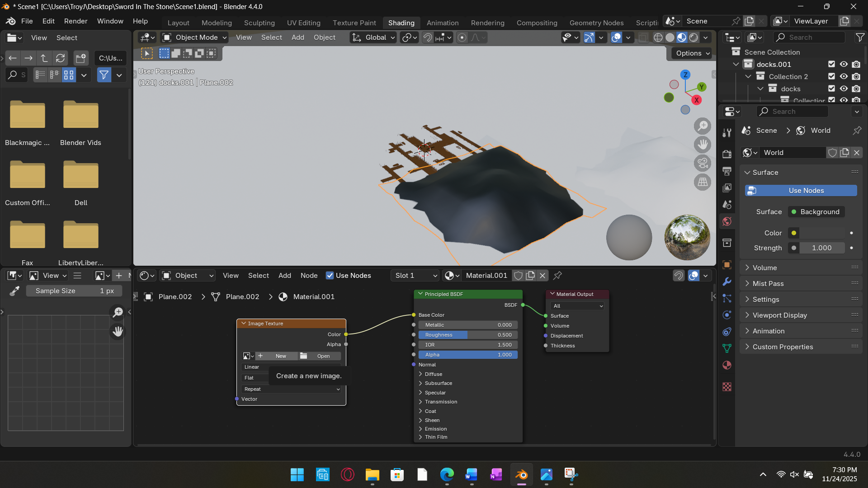Open the Output properties tab icon

point(727,171)
